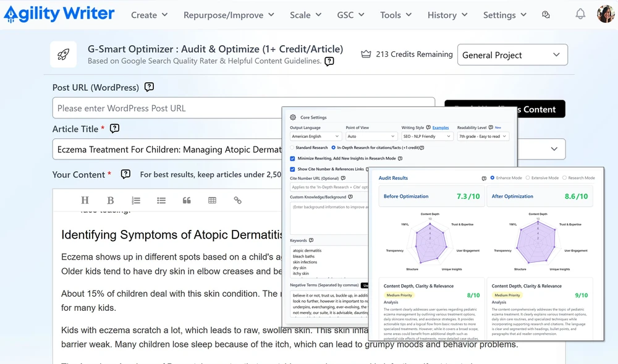The height and width of the screenshot is (364, 618).
Task: Apply Heading format in editor toolbar
Action: pos(85,200)
